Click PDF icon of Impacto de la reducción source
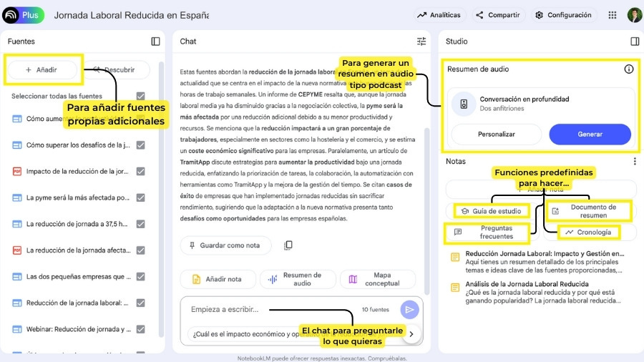This screenshot has height=362, width=644. (x=17, y=172)
